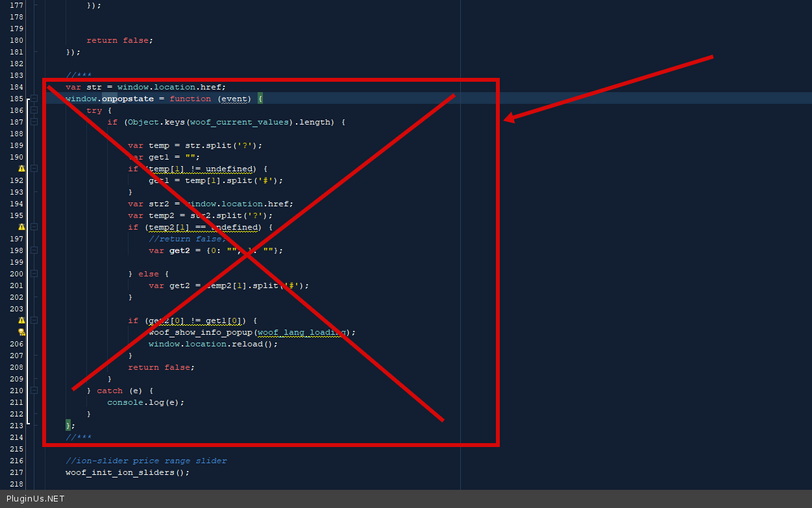Click the window.location.reload() call
Screen dimensions: 812x508
(x=213, y=344)
